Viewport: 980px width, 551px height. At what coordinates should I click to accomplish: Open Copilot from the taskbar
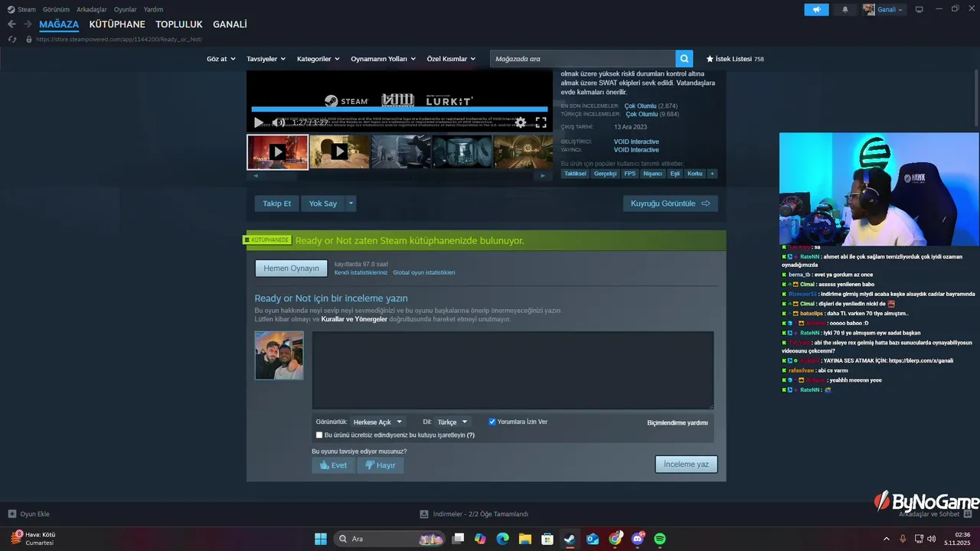point(480,539)
